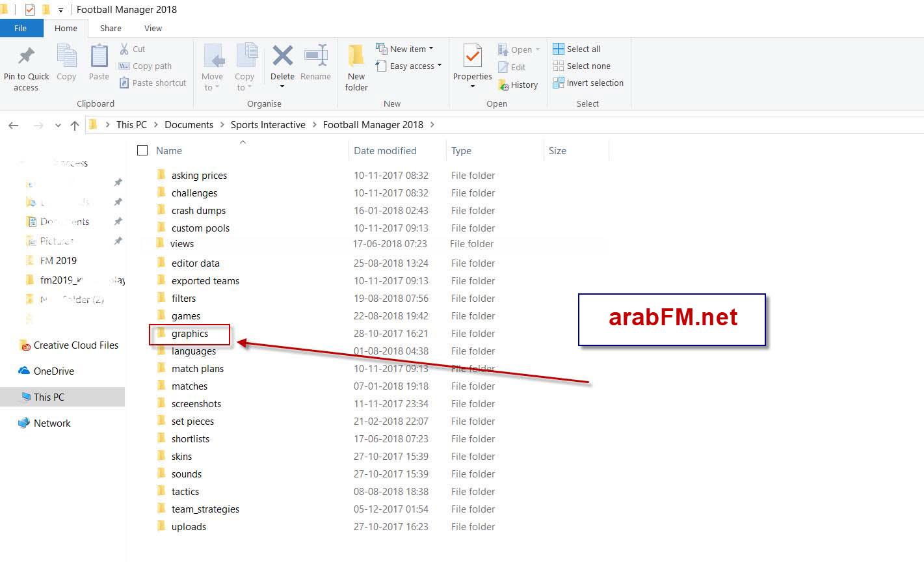Open the Easy access dropdown
The width and height of the screenshot is (924, 562).
point(440,66)
